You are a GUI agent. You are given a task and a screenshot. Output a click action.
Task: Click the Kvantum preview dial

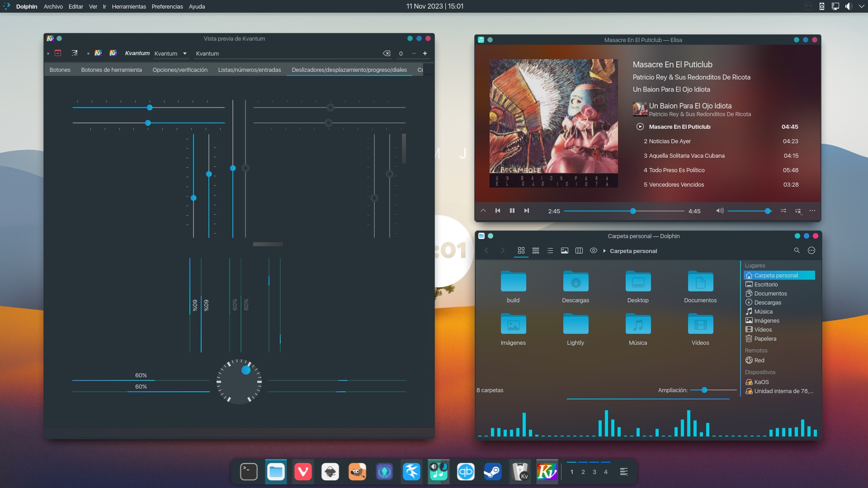click(x=239, y=382)
